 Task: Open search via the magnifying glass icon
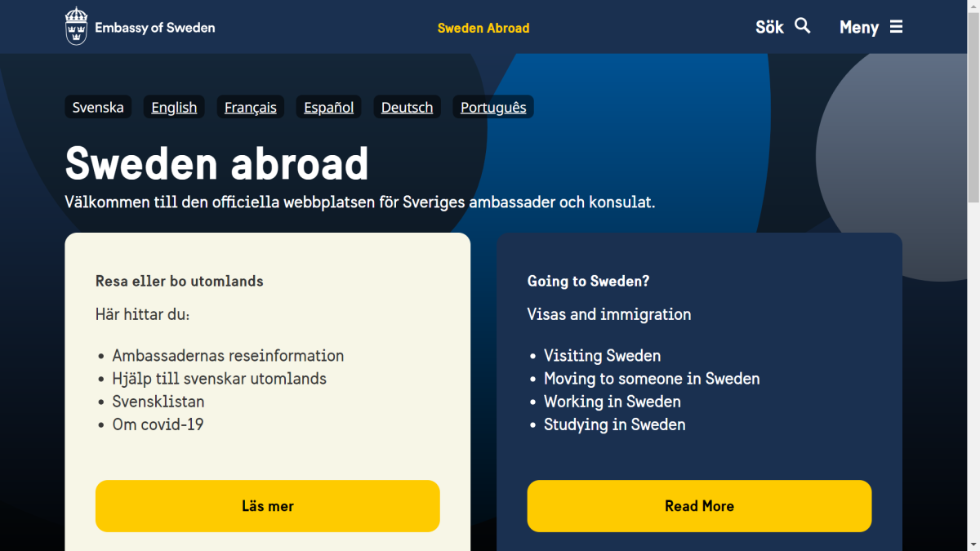coord(803,26)
